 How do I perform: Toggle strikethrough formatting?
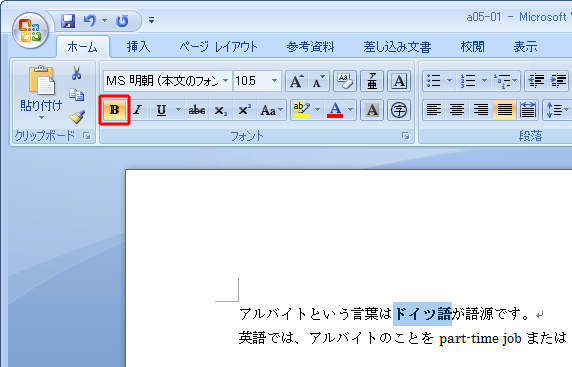click(197, 110)
